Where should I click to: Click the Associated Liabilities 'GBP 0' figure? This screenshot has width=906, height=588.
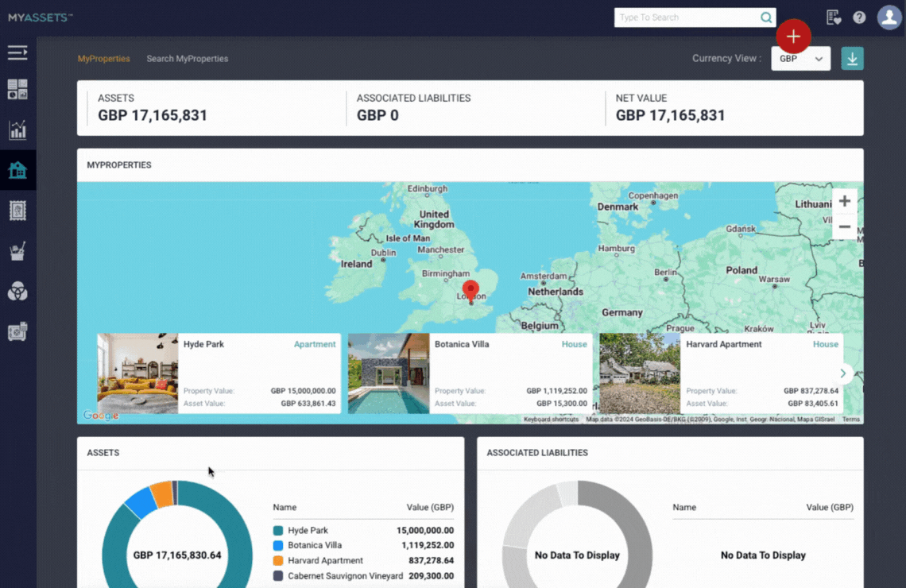point(377,115)
